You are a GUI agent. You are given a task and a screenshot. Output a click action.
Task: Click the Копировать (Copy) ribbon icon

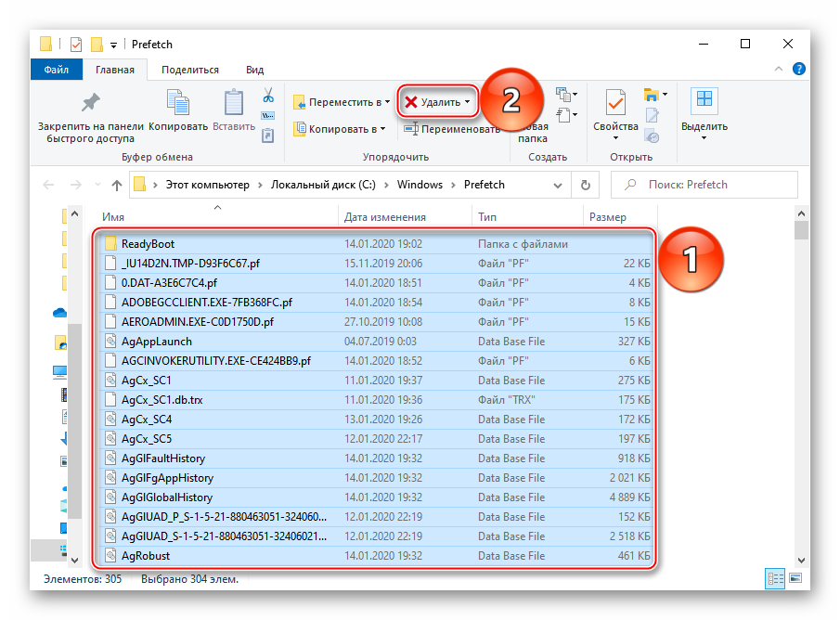[177, 104]
